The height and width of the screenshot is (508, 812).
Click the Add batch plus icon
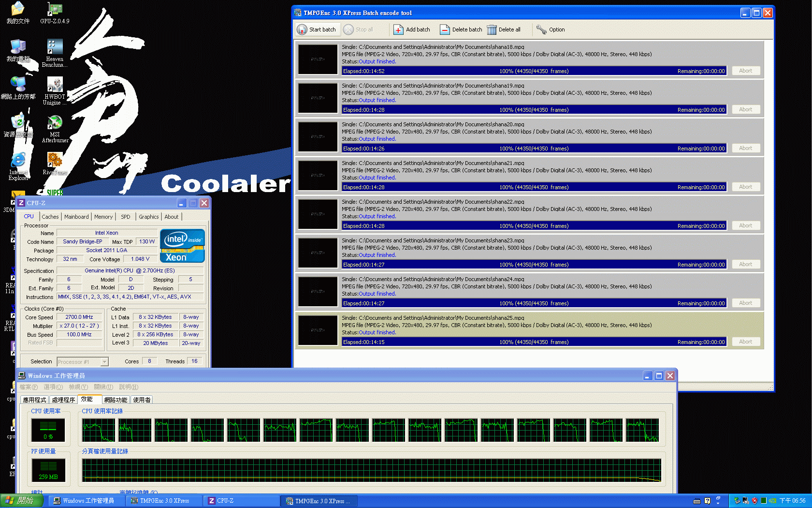[398, 30]
